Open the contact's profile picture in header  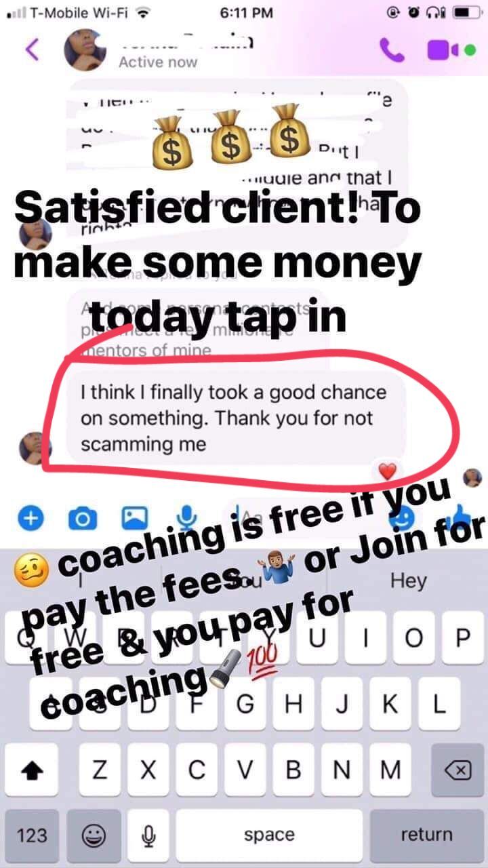85,50
